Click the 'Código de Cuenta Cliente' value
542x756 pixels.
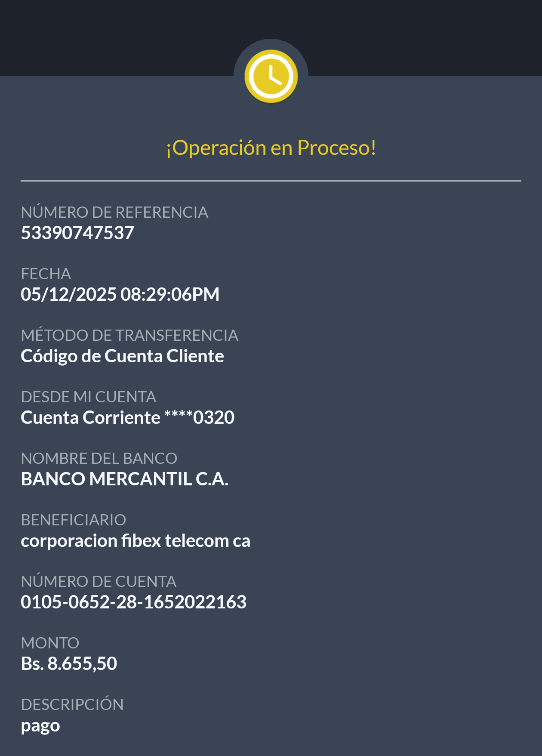[122, 356]
